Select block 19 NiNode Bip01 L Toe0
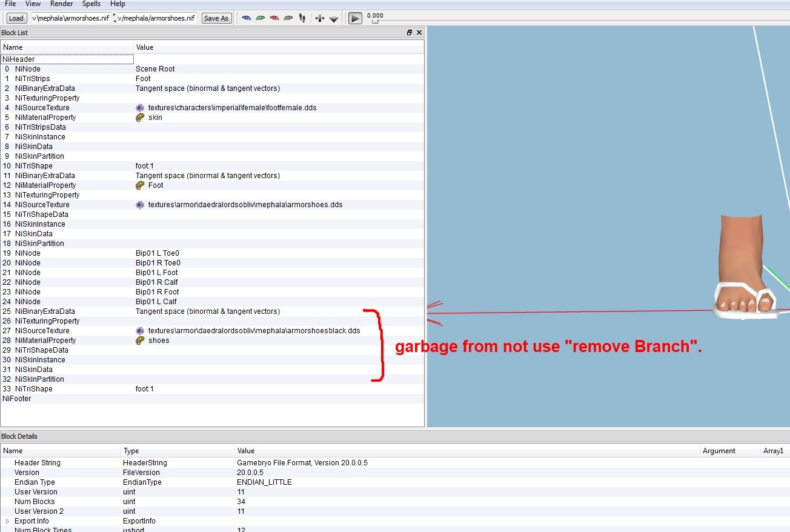The width and height of the screenshot is (790, 532). click(x=212, y=253)
